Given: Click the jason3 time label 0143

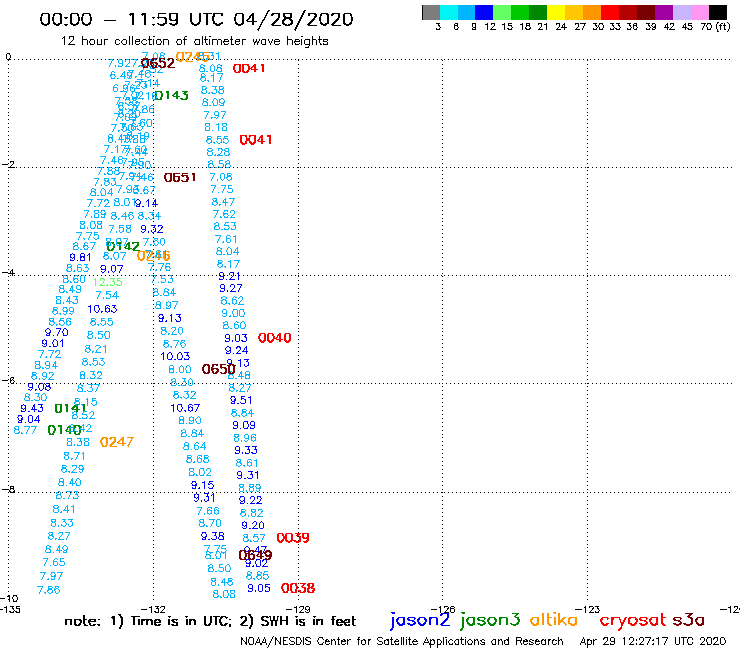Looking at the screenshot, I should [x=171, y=95].
